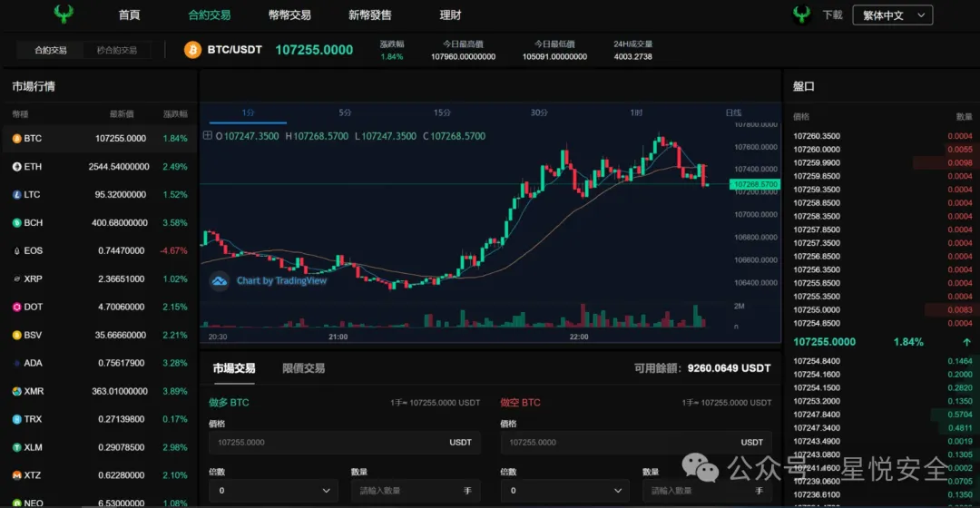
Task: Switch chart to 15分 interval
Action: click(x=442, y=112)
